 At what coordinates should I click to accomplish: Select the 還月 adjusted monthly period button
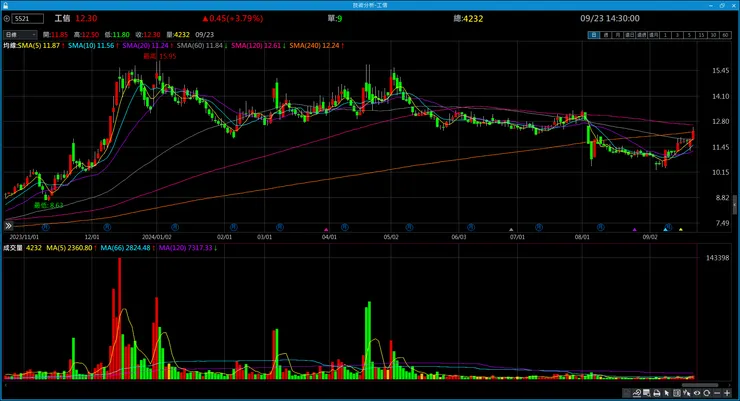653,35
